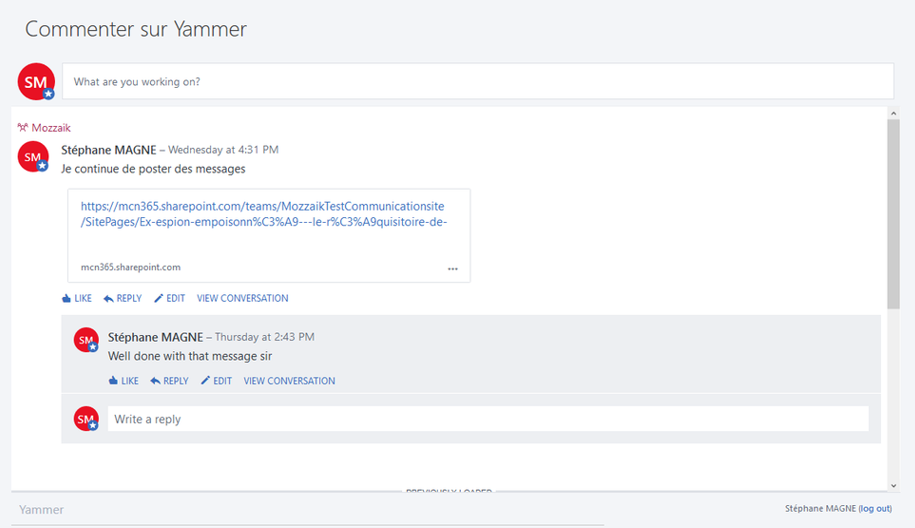The height and width of the screenshot is (528, 915).
Task: Click the scrollbar down arrow
Action: [893, 485]
